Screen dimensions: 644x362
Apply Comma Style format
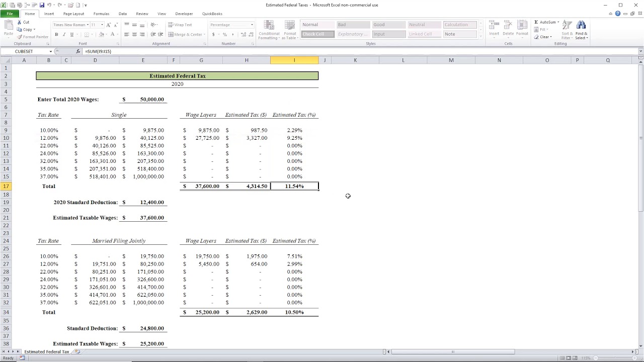point(232,34)
